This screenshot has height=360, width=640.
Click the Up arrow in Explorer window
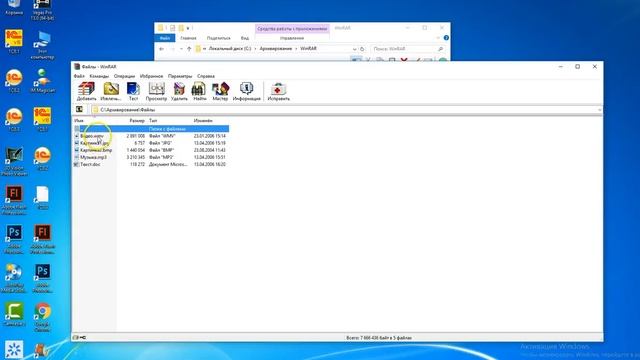coord(189,49)
